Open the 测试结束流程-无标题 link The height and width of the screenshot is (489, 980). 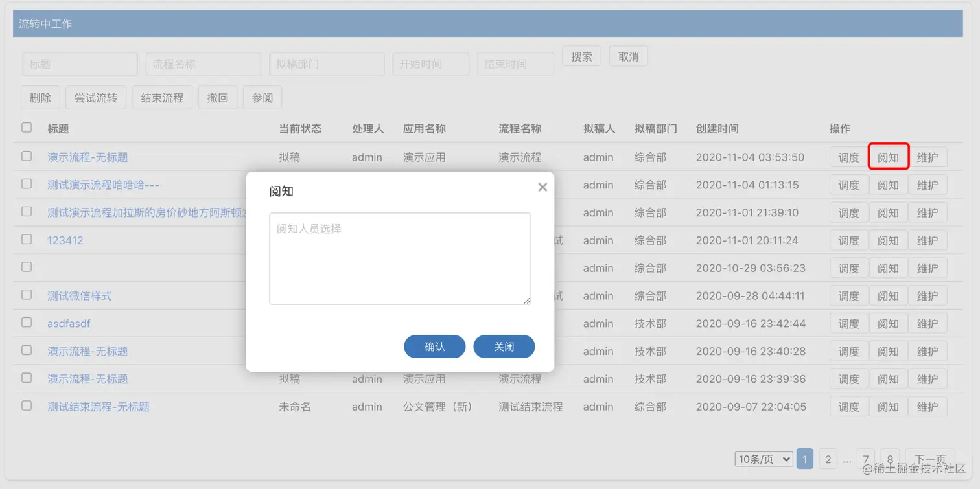pos(99,407)
